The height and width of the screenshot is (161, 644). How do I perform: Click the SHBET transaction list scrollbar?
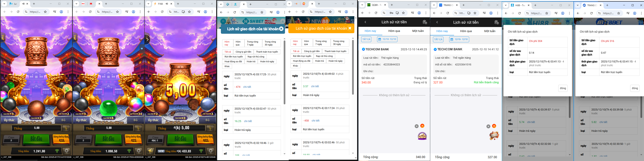tap(284, 72)
